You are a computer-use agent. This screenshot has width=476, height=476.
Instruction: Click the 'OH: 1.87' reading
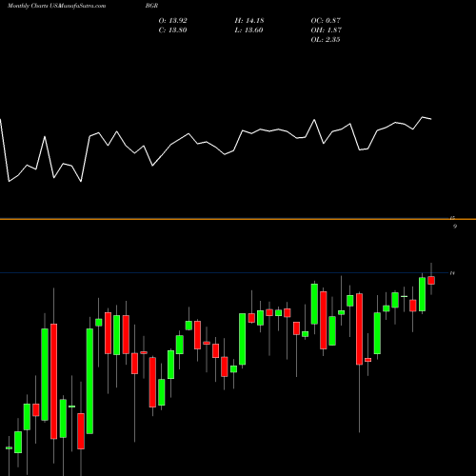(x=327, y=30)
